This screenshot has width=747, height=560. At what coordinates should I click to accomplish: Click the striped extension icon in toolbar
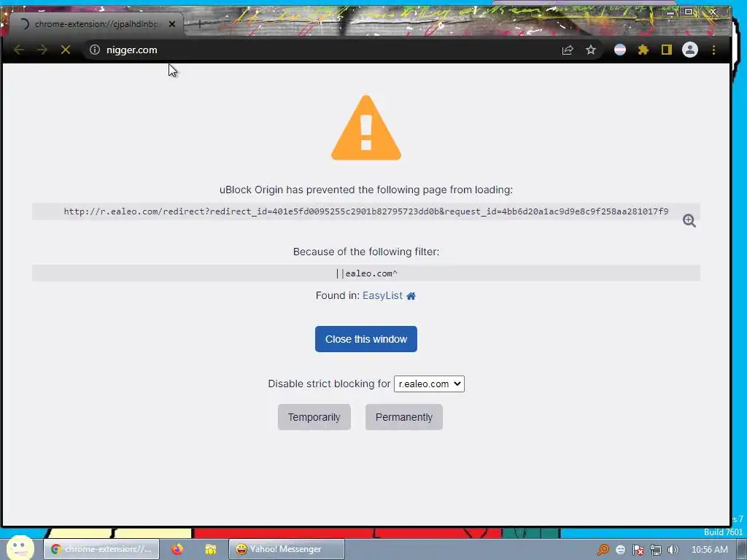[x=620, y=50]
